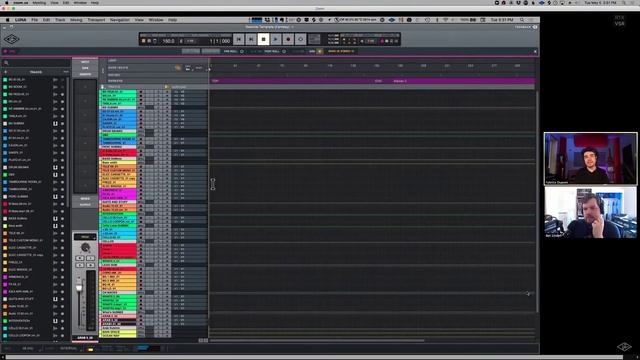Toggle visibility of MINIONICS_01 track
This screenshot has width=640, height=360.
click(62, 277)
